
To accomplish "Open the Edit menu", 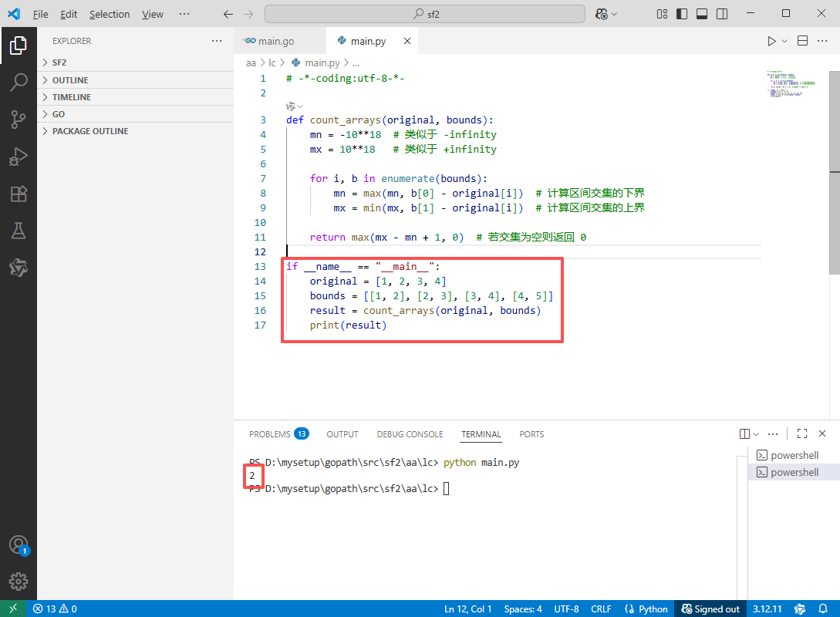I will [69, 14].
